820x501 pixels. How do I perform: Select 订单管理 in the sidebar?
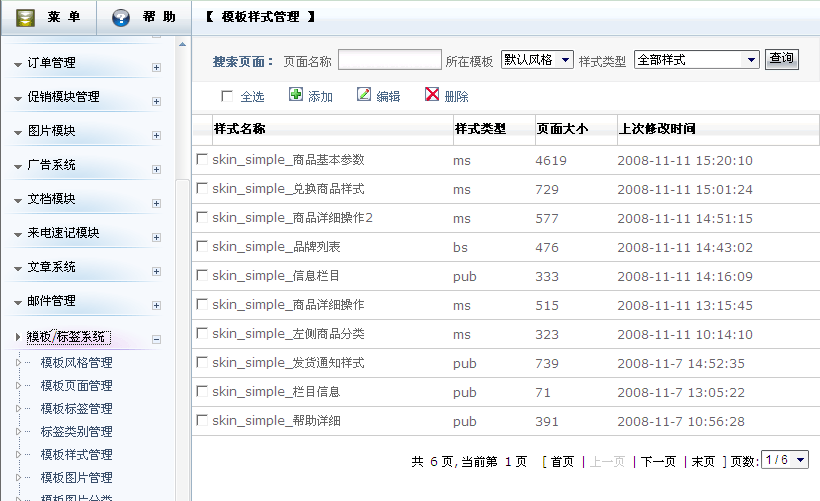[x=51, y=63]
